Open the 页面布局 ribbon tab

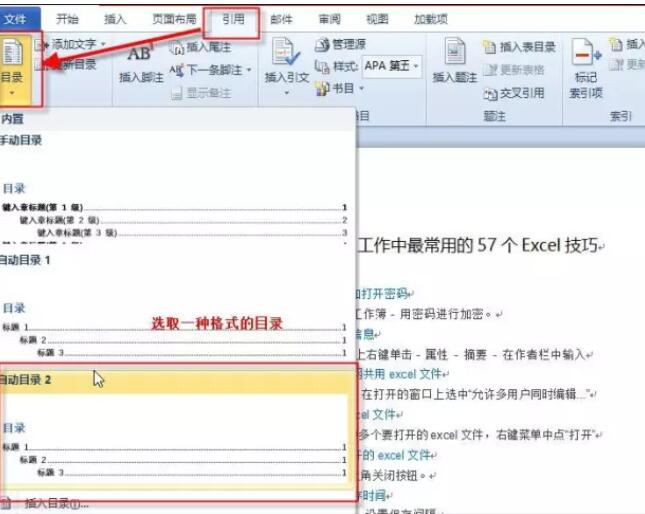point(174,19)
